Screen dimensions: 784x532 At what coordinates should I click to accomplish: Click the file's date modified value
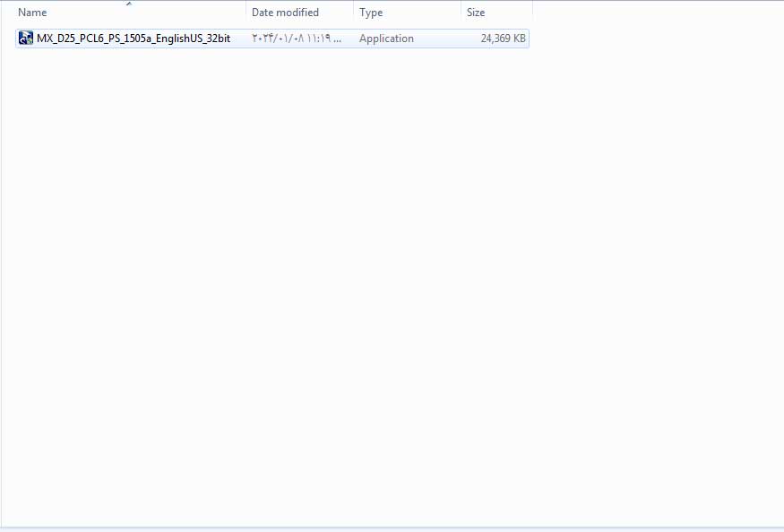pyautogui.click(x=297, y=39)
